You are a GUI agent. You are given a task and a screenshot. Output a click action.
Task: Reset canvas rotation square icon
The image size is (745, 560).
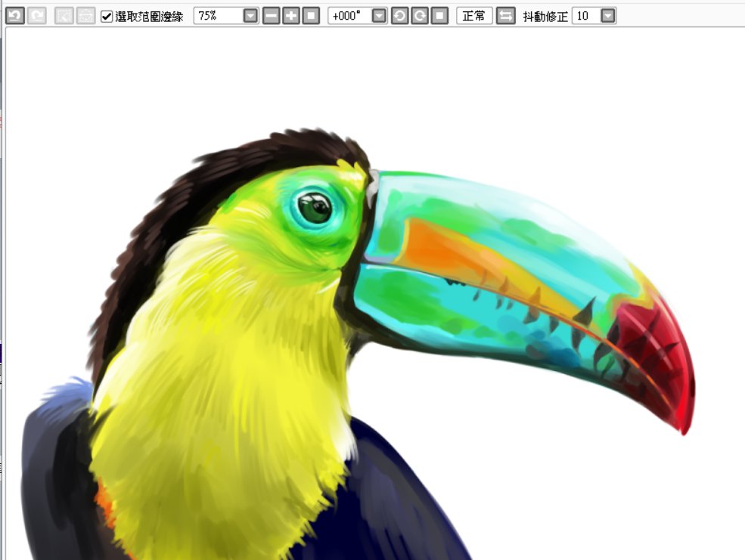[x=439, y=16]
